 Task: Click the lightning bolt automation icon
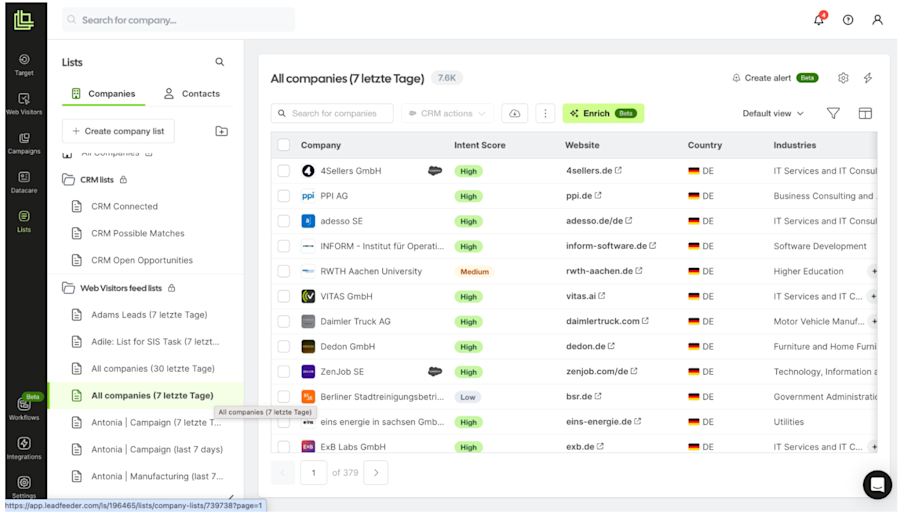[868, 78]
